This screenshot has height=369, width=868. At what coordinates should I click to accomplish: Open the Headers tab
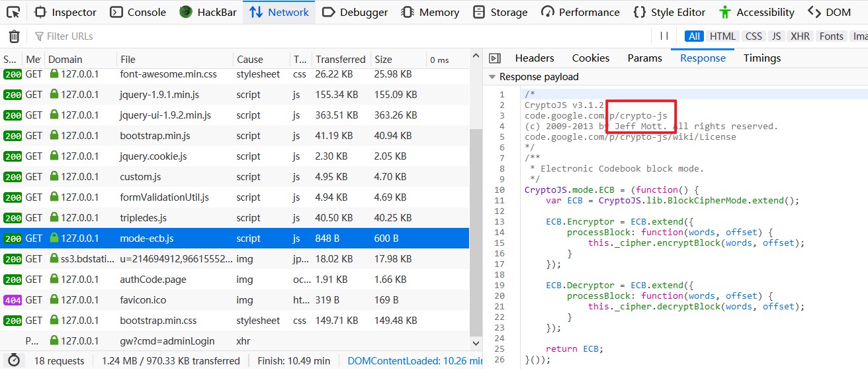[535, 58]
